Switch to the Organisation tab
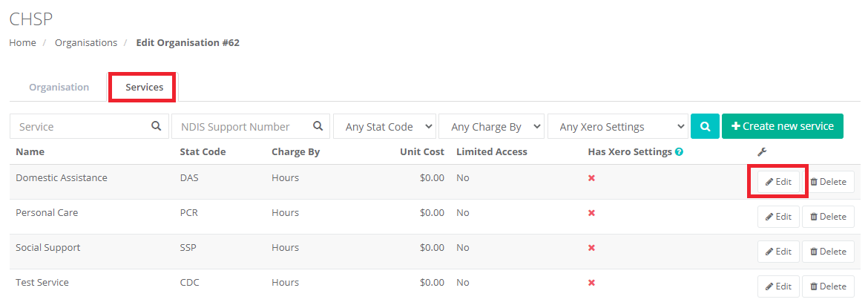This screenshot has height=308, width=868. (x=59, y=87)
